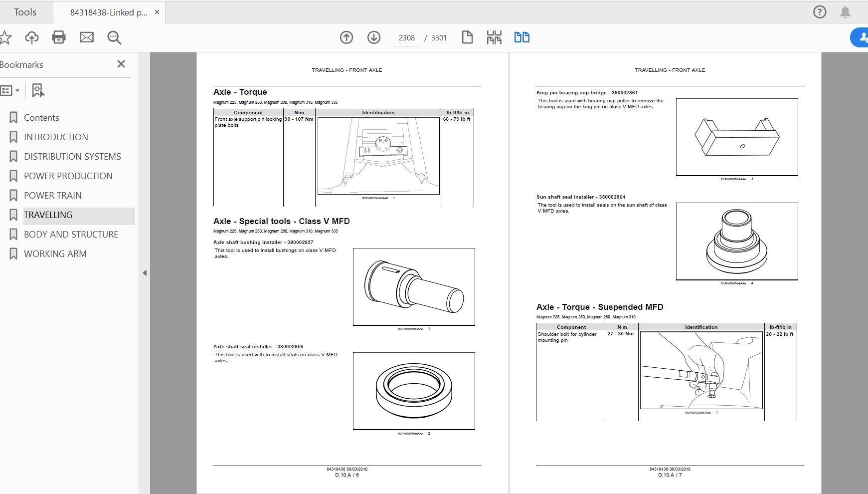Image resolution: width=868 pixels, height=494 pixels.
Task: Close the Bookmarks panel
Action: (121, 64)
